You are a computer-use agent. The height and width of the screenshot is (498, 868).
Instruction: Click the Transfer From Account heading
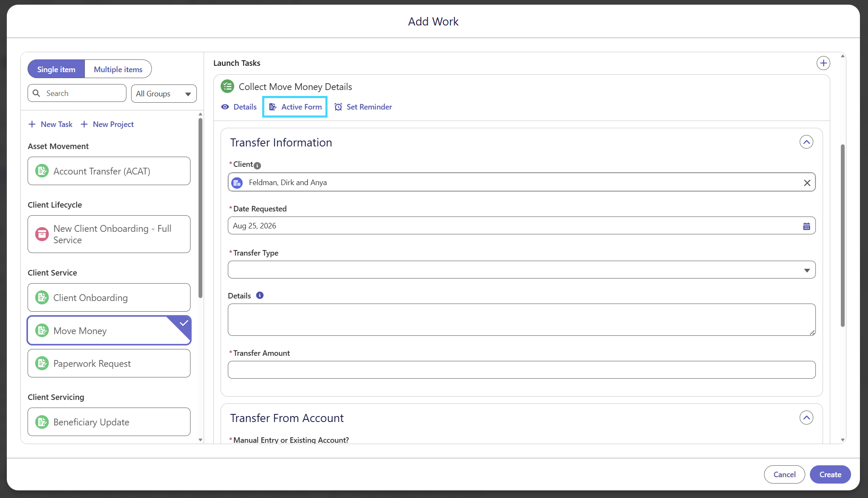(x=287, y=418)
